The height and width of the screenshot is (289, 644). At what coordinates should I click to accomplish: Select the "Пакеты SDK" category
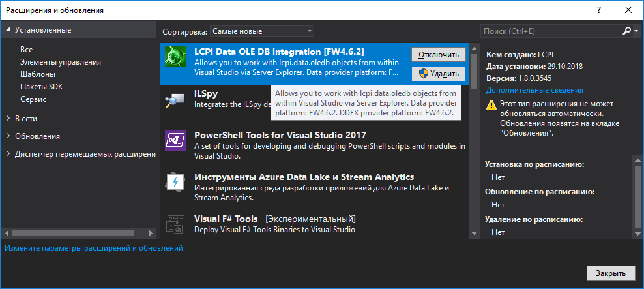(x=42, y=87)
